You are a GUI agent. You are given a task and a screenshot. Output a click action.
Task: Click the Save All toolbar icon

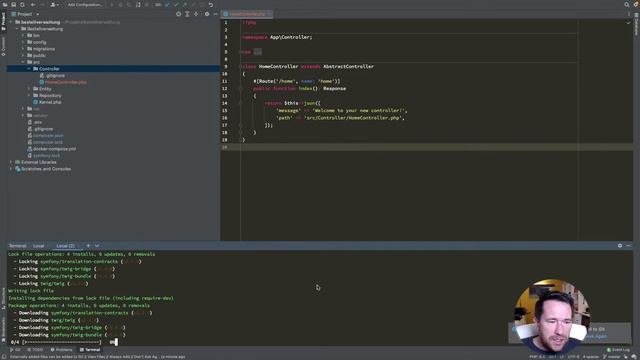tap(13, 4)
